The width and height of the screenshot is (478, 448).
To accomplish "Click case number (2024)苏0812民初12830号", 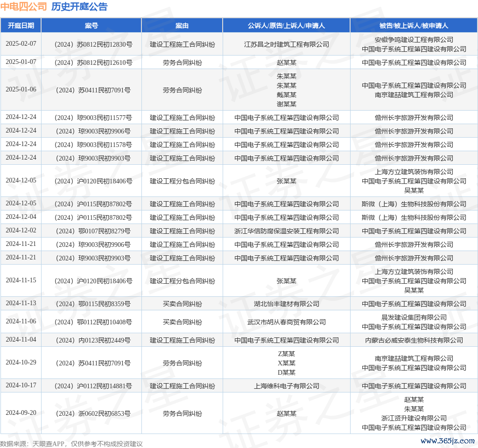I will [x=93, y=44].
